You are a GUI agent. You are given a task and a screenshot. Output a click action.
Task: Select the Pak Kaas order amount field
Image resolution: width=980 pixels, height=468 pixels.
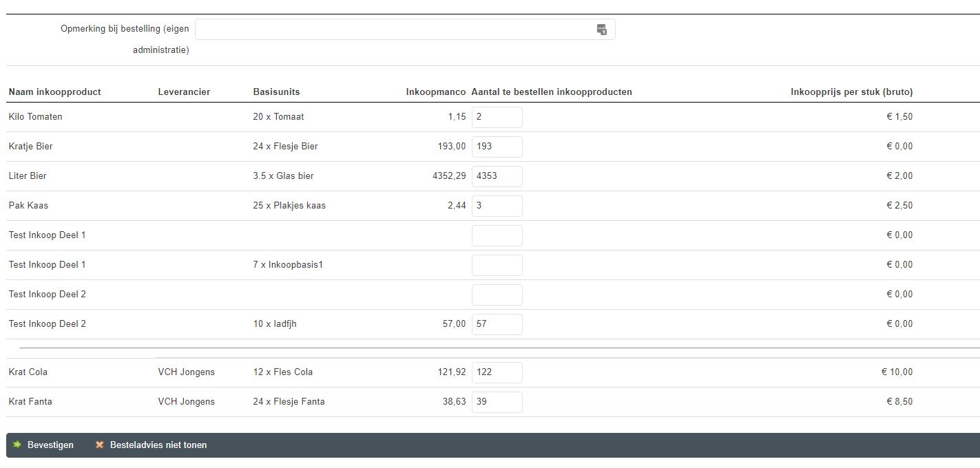click(x=497, y=206)
